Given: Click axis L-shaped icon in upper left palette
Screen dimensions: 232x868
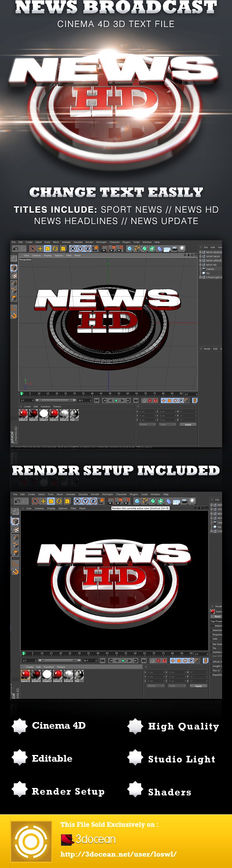Looking at the screenshot, I should coord(14,308).
